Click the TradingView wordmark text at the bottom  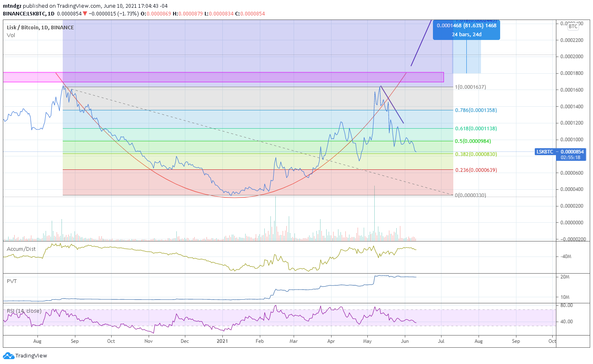(x=31, y=356)
